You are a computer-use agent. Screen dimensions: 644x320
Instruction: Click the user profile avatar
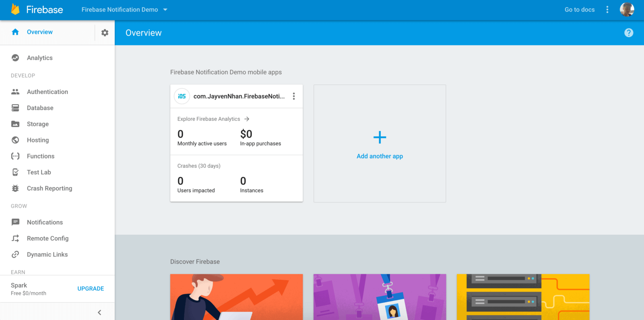point(627,9)
